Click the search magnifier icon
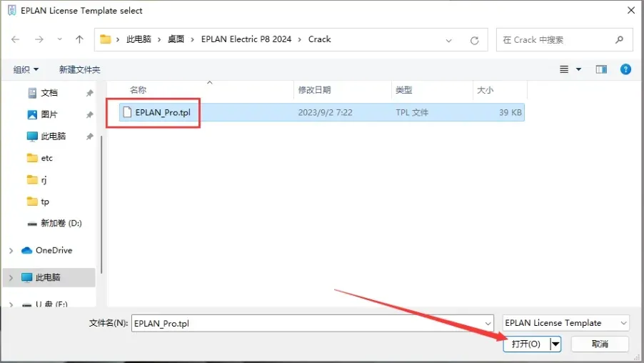The height and width of the screenshot is (363, 644). (619, 40)
